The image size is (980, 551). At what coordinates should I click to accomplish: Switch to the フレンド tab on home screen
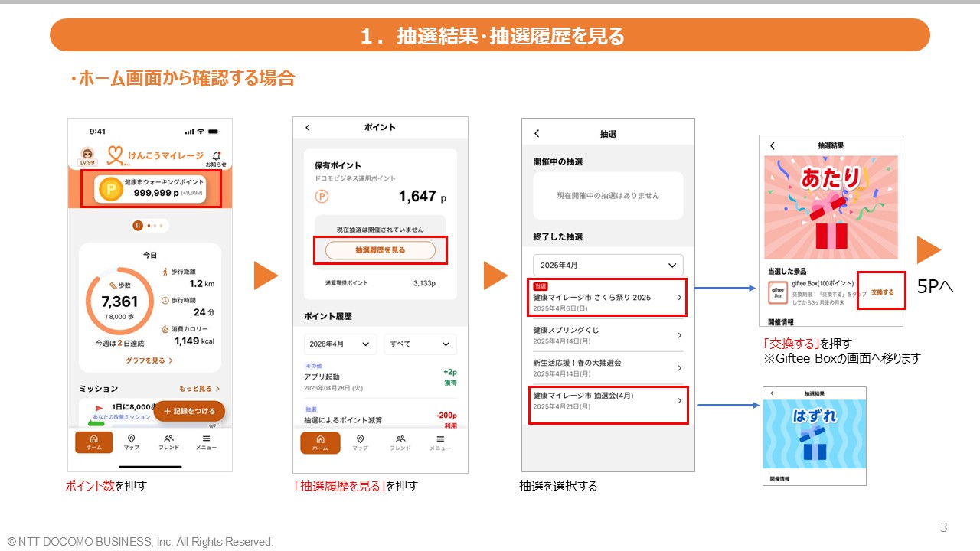click(168, 442)
